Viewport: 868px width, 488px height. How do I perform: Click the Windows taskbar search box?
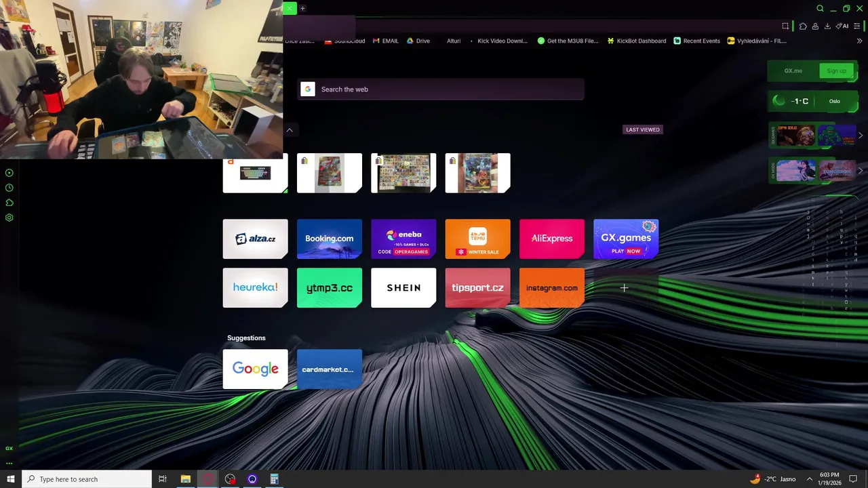(87, 479)
